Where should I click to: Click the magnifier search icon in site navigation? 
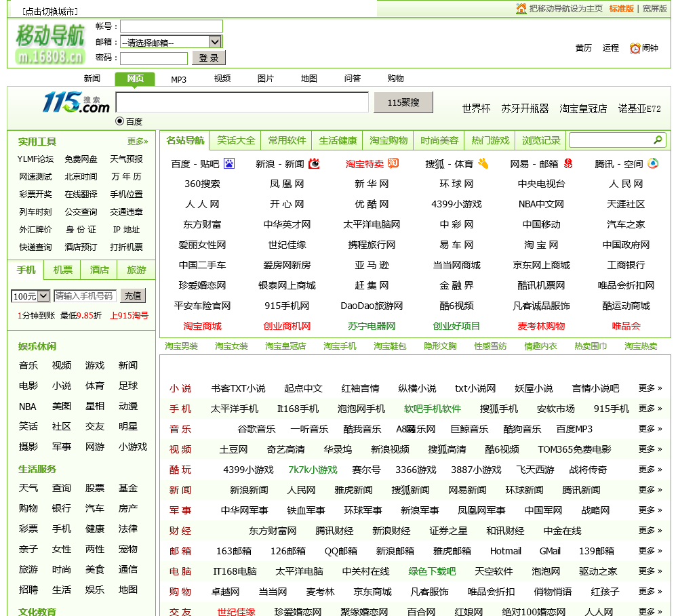pyautogui.click(x=658, y=140)
